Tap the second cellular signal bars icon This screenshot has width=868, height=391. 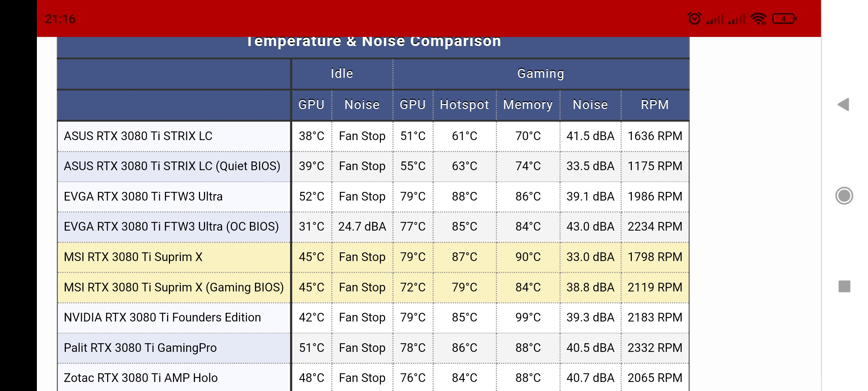coord(737,19)
